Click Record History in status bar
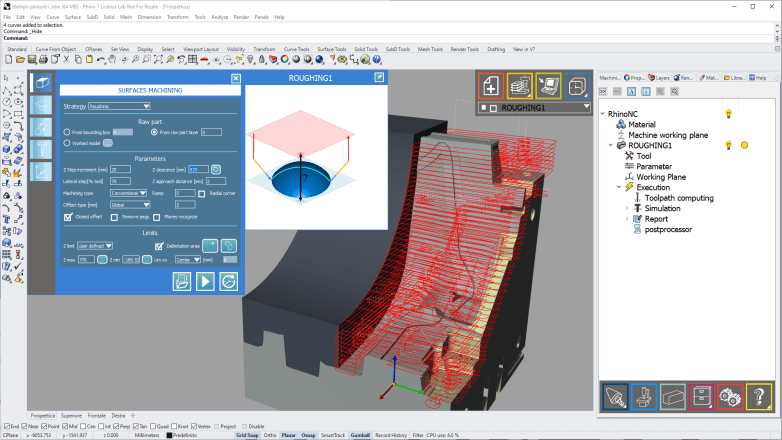The height and width of the screenshot is (440, 782). pyautogui.click(x=391, y=435)
